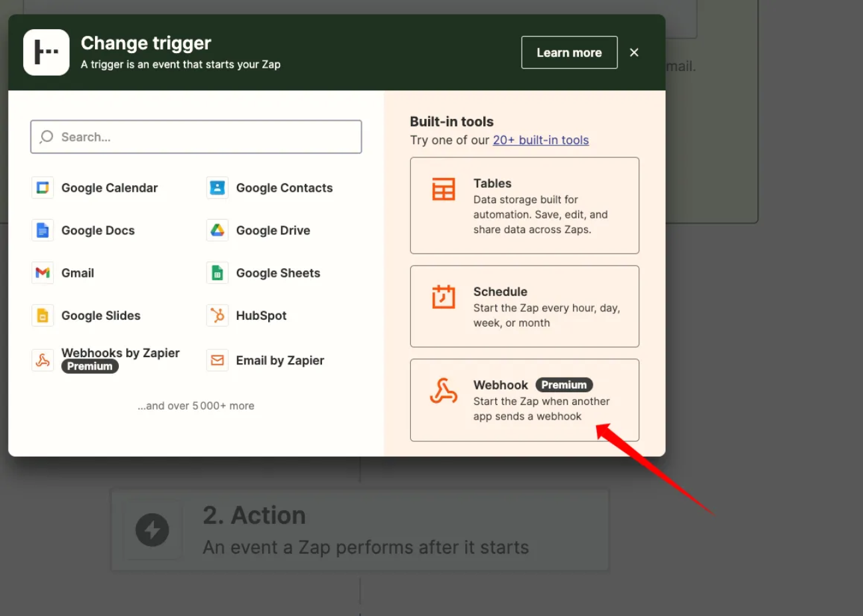Viewport: 863px width, 616px height.
Task: Select HubSpot label in app list
Action: click(x=261, y=315)
